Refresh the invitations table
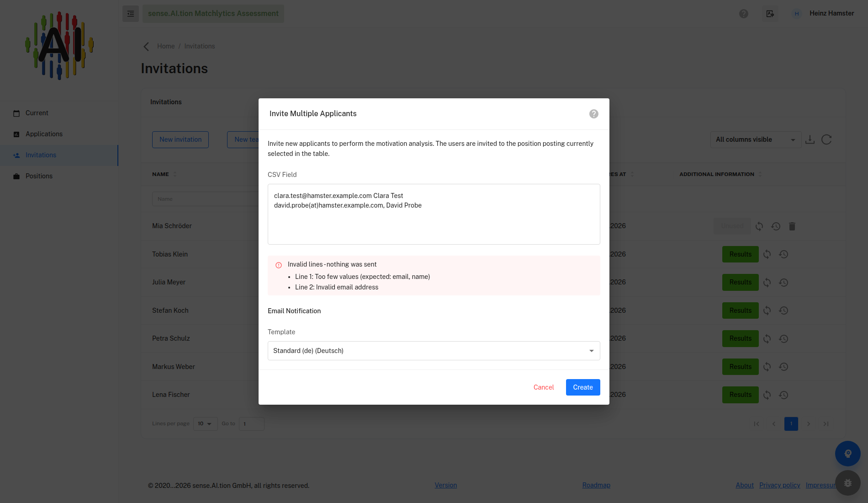The height and width of the screenshot is (503, 868). coord(826,139)
